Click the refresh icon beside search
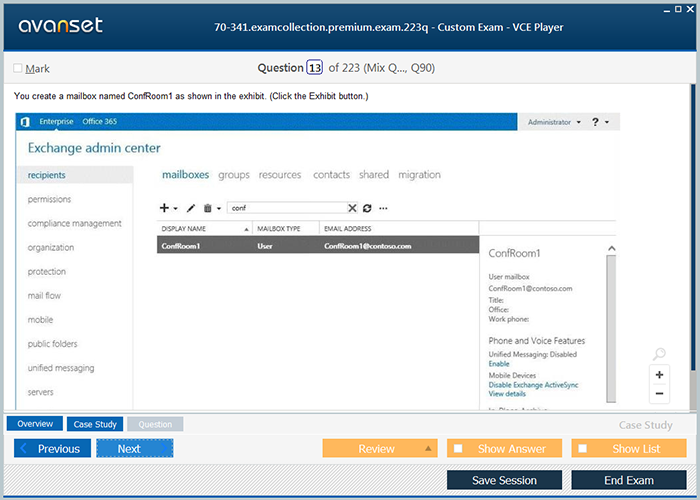The height and width of the screenshot is (500, 700). pos(367,208)
